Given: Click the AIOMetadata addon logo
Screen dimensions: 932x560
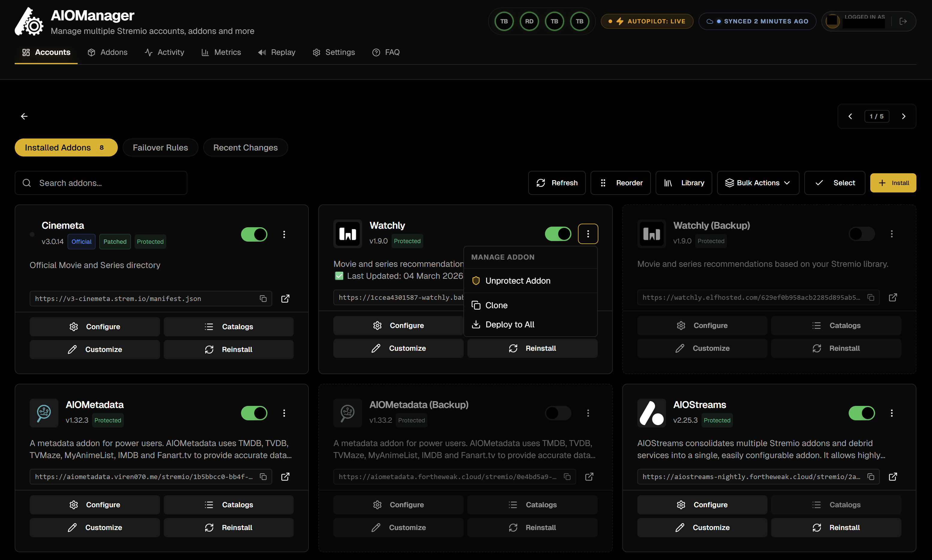Looking at the screenshot, I should [44, 413].
